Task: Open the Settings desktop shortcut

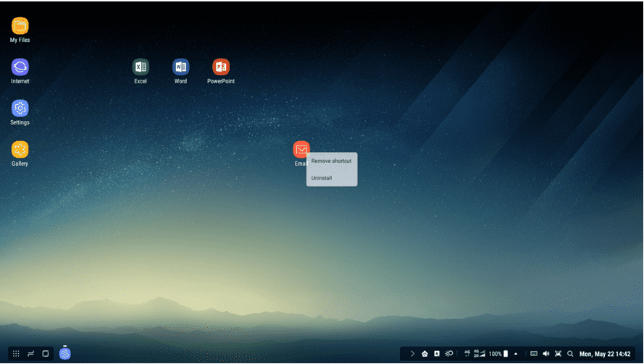Action: (20, 109)
